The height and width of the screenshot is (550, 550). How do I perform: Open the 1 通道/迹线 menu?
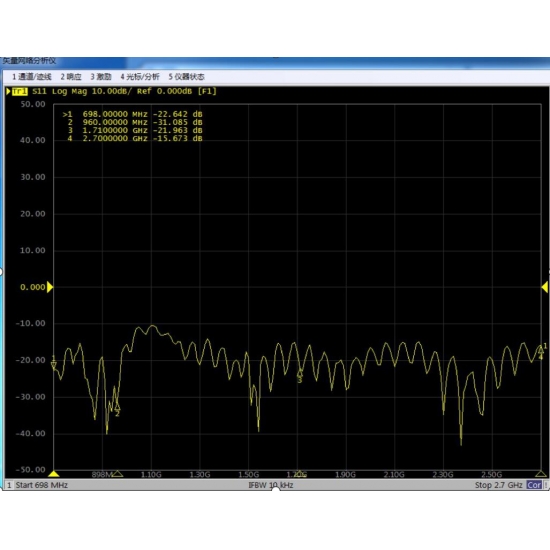(32, 76)
